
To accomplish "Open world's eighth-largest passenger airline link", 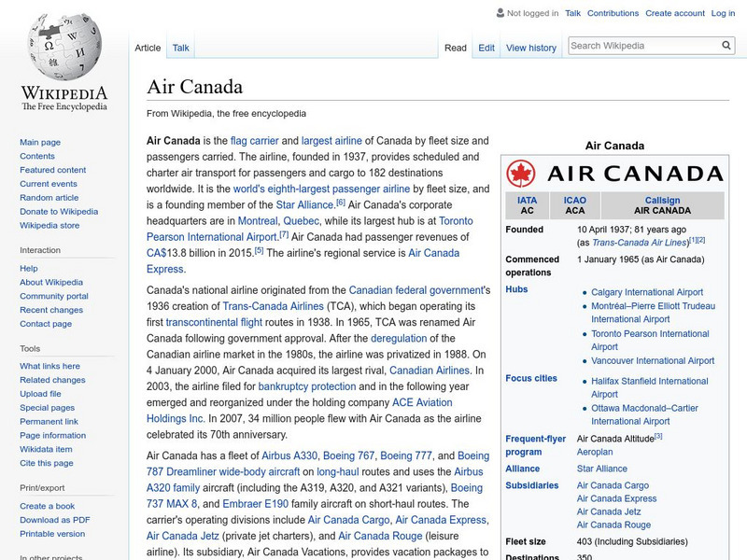I will coord(321,189).
